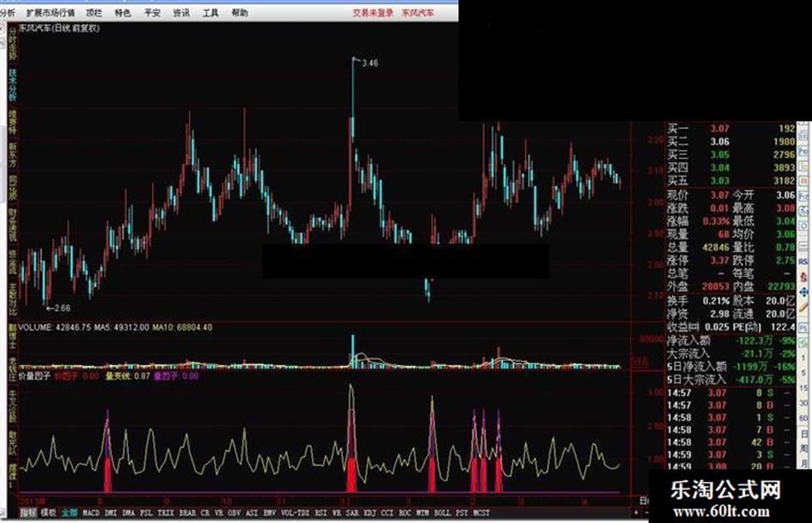
Task: Switch indicator to CR
Action: 205,513
